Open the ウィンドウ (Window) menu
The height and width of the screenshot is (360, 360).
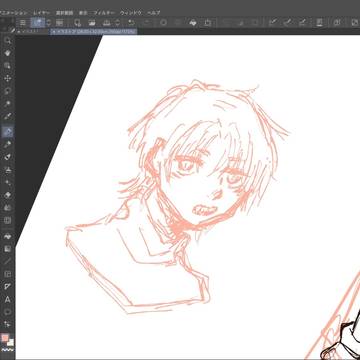click(131, 13)
